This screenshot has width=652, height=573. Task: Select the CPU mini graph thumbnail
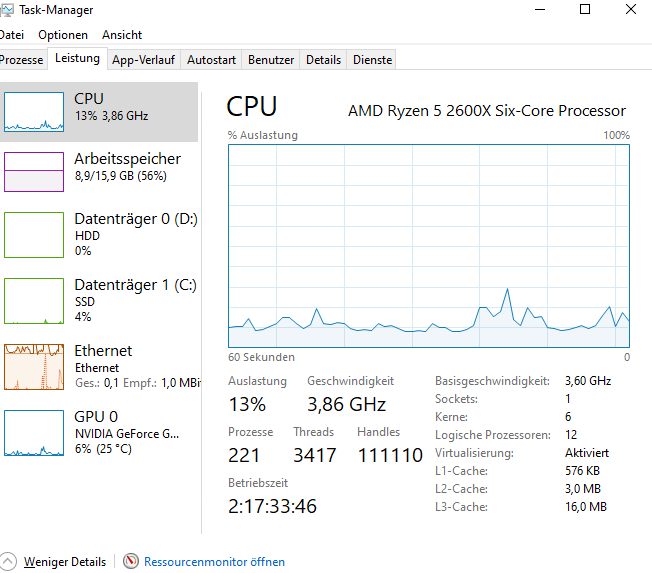(35, 111)
